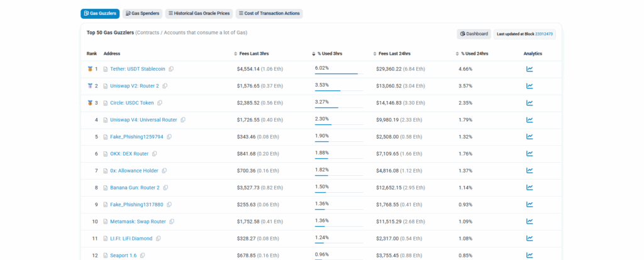Click the contract file icon beside Seaport 1.6
This screenshot has width=644, height=260.
[106, 255]
